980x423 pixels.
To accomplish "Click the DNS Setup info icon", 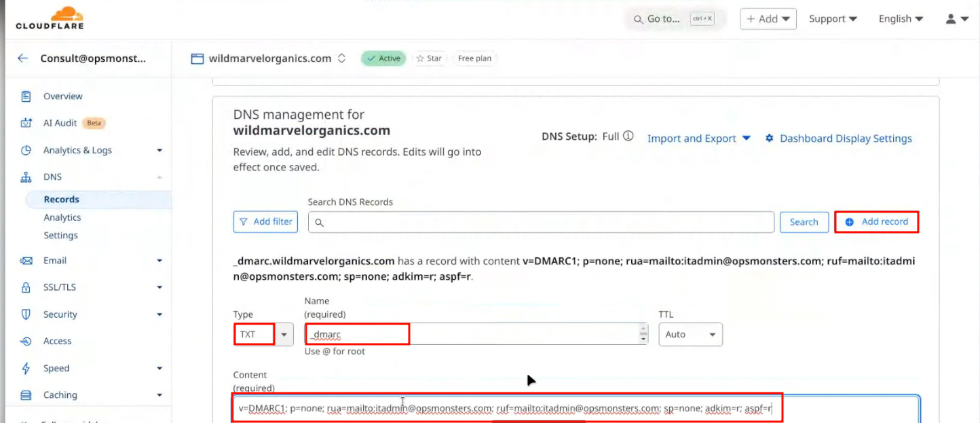I will [628, 136].
